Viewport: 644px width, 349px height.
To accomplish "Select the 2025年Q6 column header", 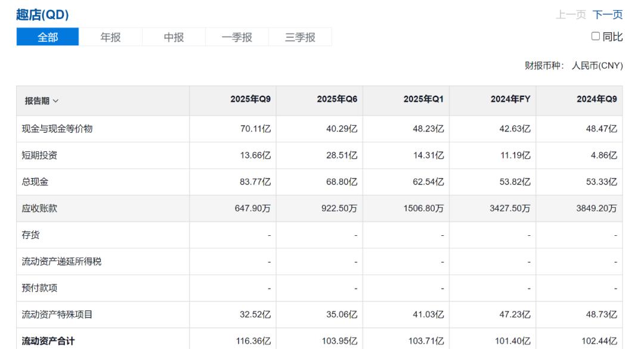I will (x=337, y=100).
